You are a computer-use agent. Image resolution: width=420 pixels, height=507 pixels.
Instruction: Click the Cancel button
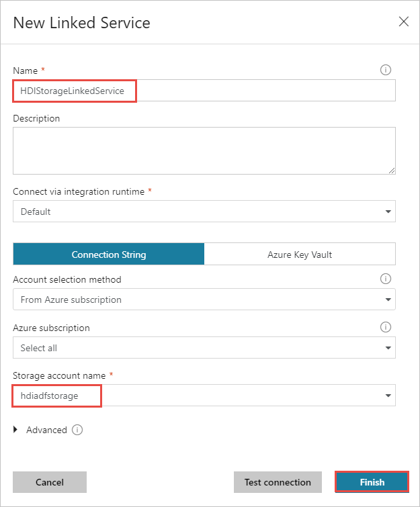[50, 482]
